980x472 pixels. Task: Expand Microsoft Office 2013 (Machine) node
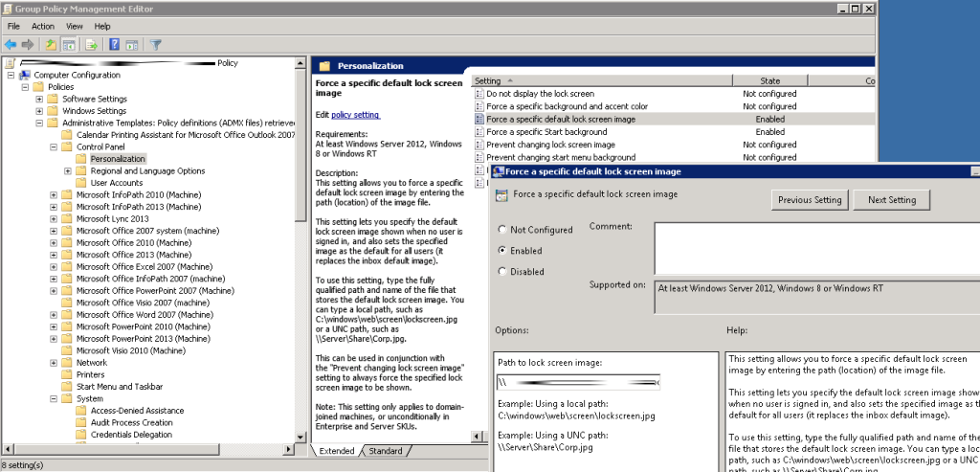53,255
